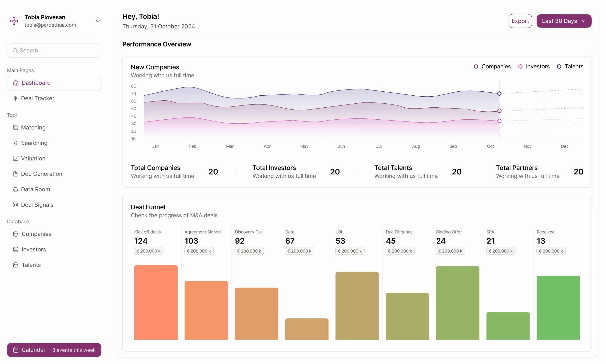Open Companies under the Database section
Image resolution: width=606 pixels, height=364 pixels.
point(36,234)
